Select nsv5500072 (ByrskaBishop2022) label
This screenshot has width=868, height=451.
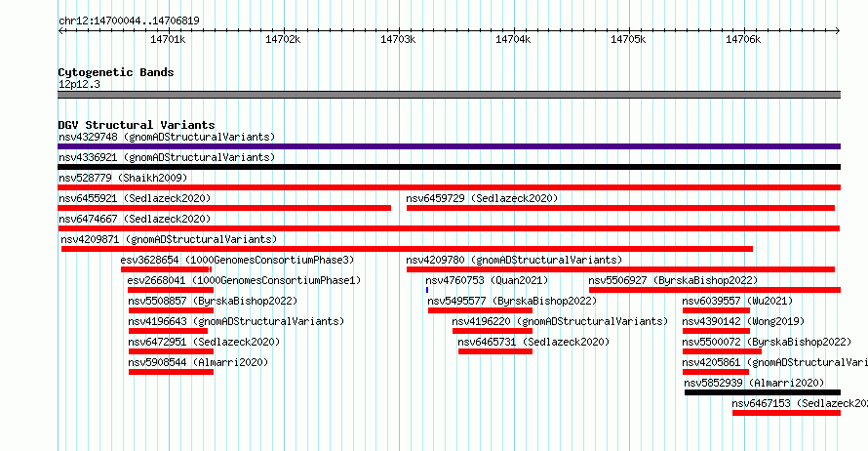click(767, 342)
